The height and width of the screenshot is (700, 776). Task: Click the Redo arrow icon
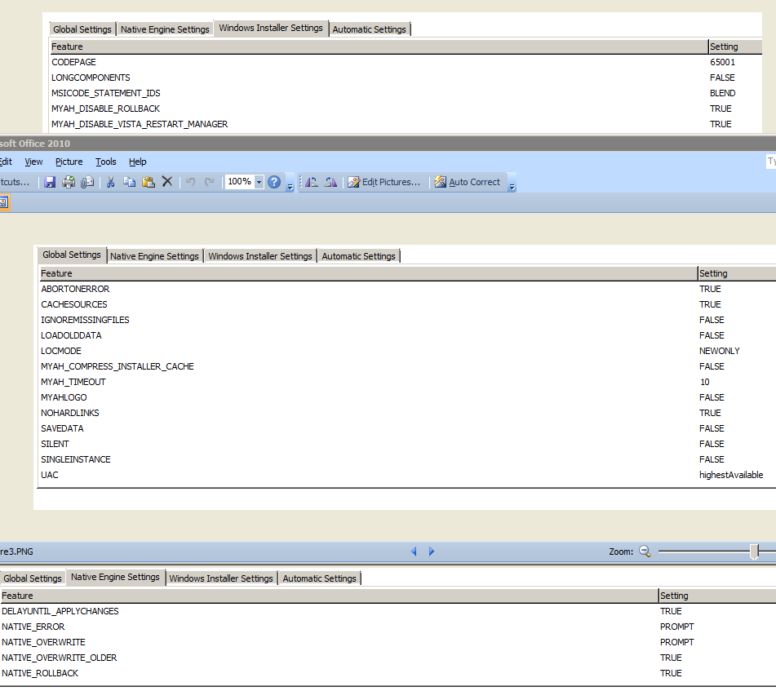[210, 182]
